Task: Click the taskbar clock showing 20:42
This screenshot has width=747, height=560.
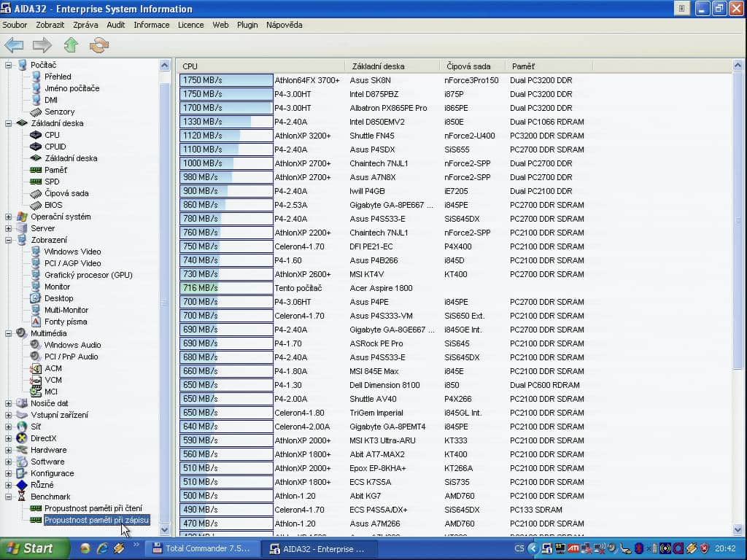Action: point(725,548)
